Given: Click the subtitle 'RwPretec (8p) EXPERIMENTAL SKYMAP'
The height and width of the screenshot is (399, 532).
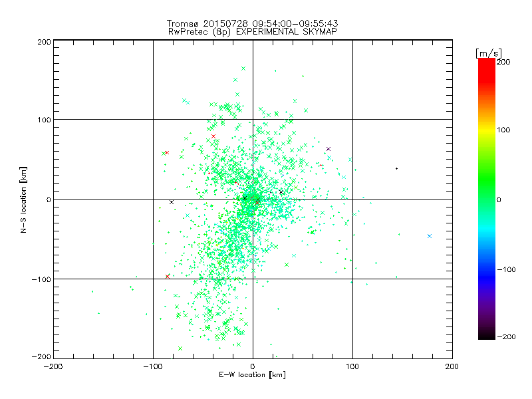Looking at the screenshot, I should click(x=253, y=32).
